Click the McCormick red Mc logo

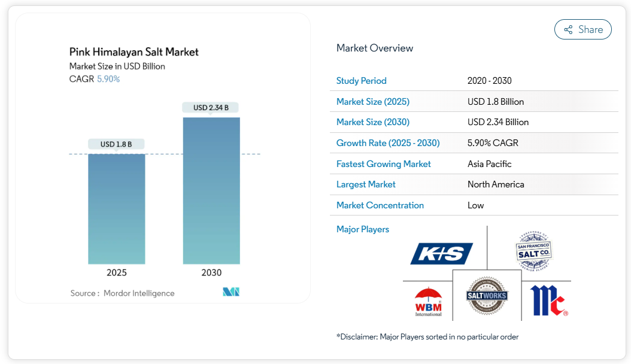pyautogui.click(x=548, y=301)
